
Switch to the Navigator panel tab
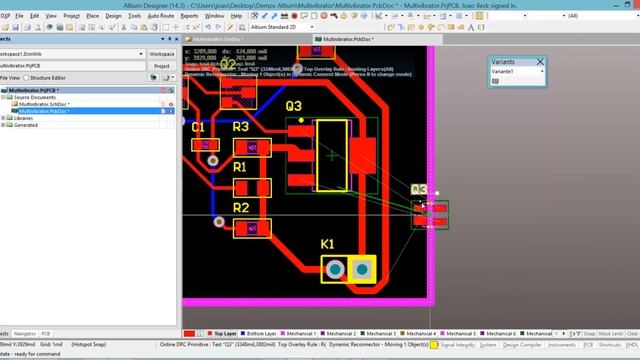[25, 333]
